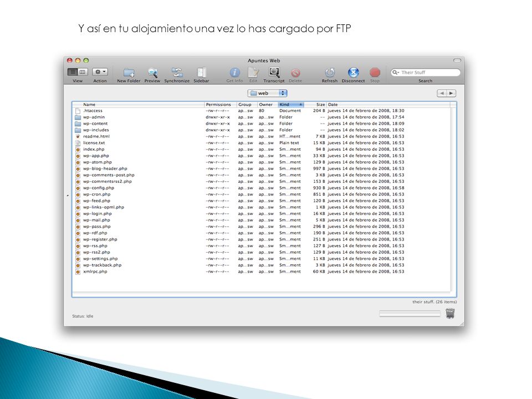Select wp-feed.php in the list
The width and height of the screenshot is (532, 399).
point(261,201)
